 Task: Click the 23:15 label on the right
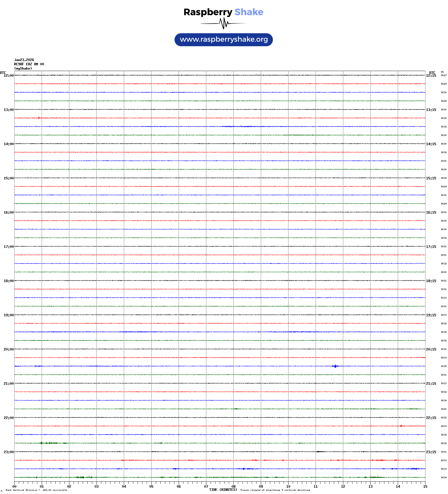(431, 452)
